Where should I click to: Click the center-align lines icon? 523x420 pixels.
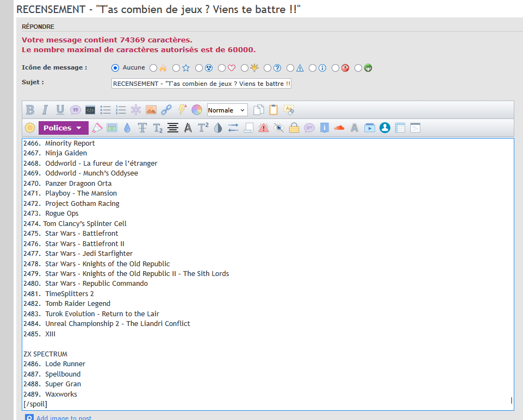point(173,128)
